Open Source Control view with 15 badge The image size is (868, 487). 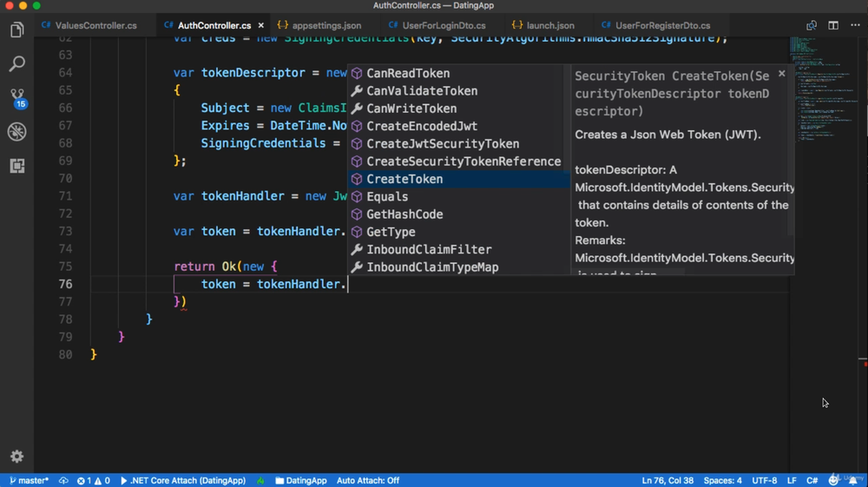click(x=17, y=98)
